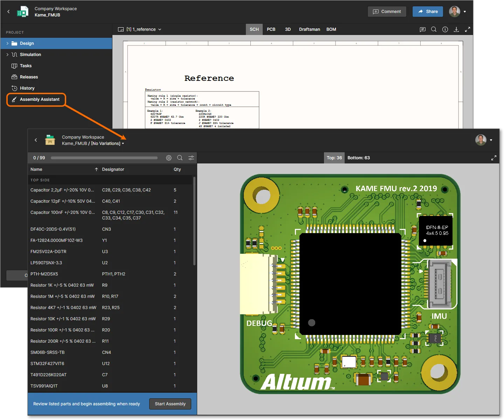
Task: Click the Start Assembly button
Action: (x=170, y=404)
